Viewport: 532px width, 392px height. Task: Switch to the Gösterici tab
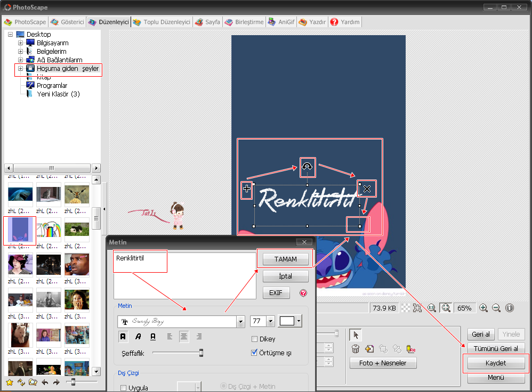67,22
